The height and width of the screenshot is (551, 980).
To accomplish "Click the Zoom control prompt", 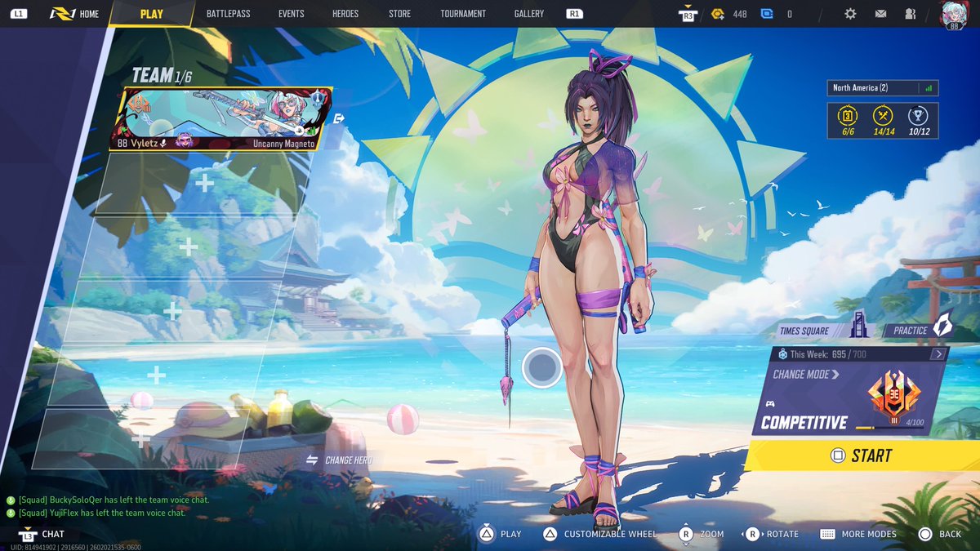I will click(x=701, y=534).
